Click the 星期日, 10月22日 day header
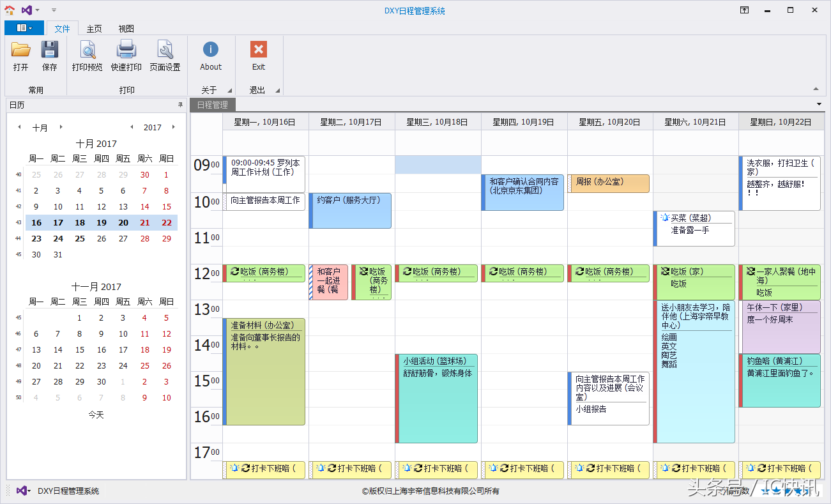Screen dimensions: 831x504 pos(781,122)
